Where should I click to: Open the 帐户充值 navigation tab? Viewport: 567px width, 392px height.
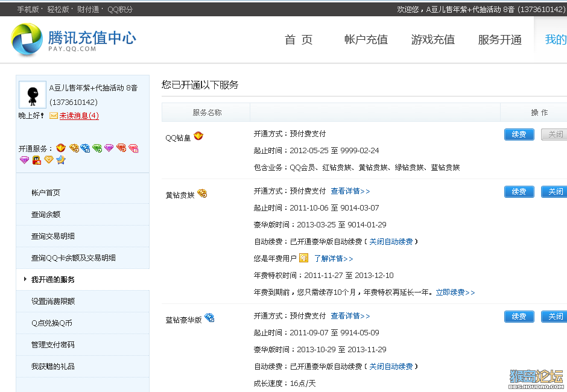[366, 39]
